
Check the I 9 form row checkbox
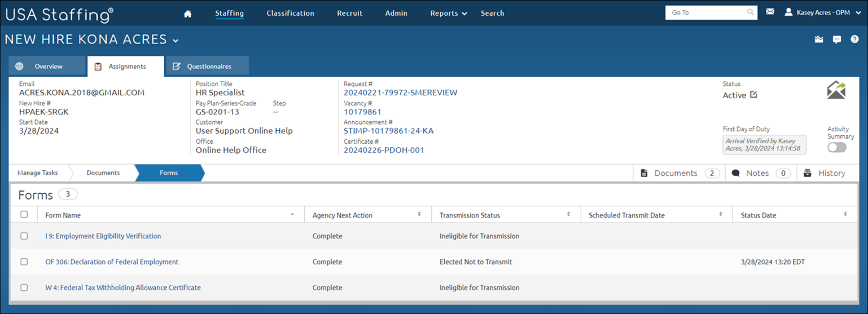pos(24,236)
